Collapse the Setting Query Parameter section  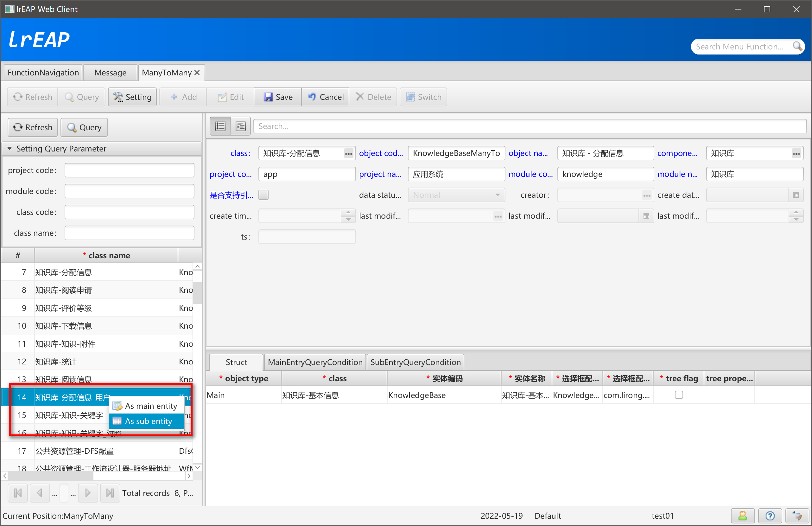click(10, 149)
